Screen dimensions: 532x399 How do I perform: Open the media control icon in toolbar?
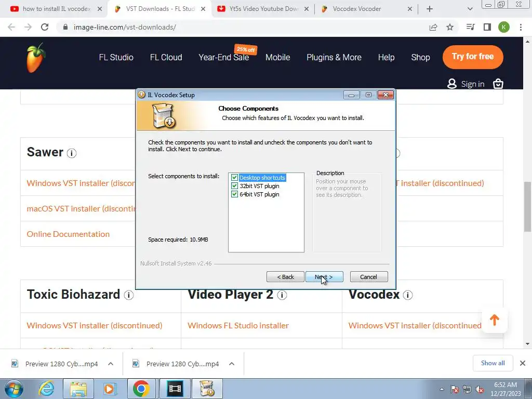pos(471,27)
